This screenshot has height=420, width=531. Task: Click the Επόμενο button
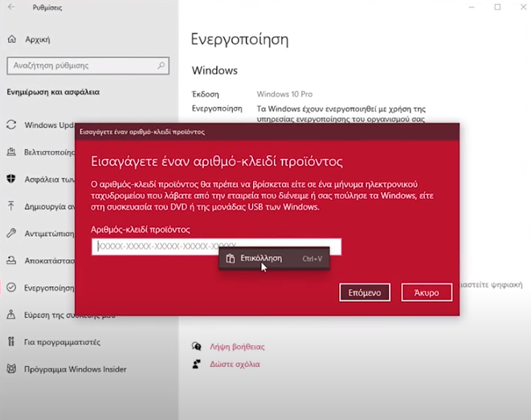click(365, 292)
